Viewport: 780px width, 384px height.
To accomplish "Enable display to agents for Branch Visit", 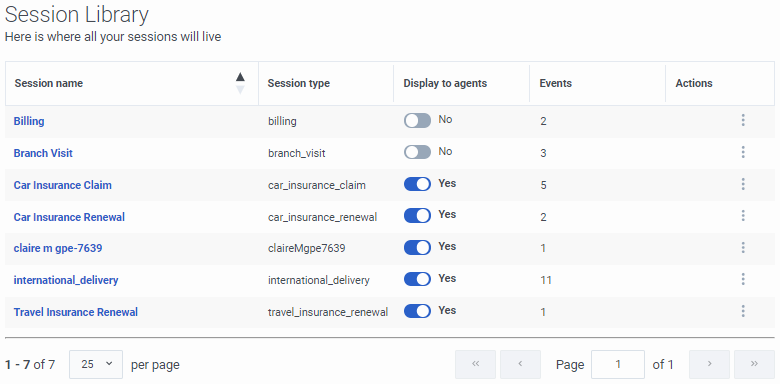I will coord(417,152).
